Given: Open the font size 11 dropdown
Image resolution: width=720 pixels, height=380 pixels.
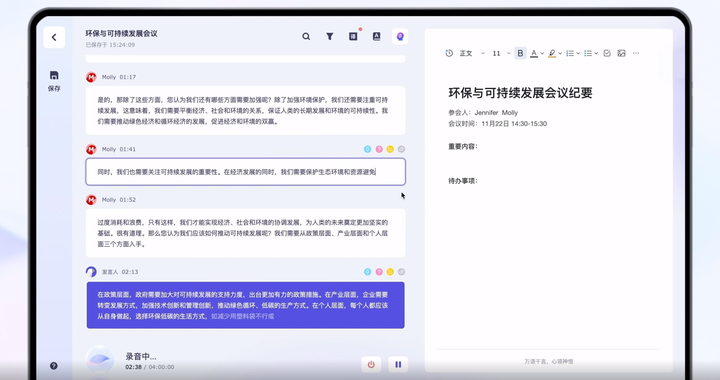Looking at the screenshot, I should (501, 53).
